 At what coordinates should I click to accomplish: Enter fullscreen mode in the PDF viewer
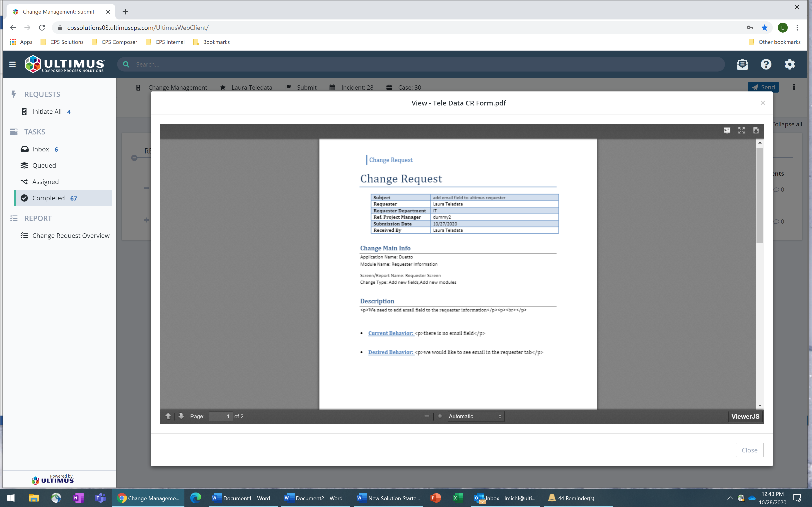[x=742, y=130]
